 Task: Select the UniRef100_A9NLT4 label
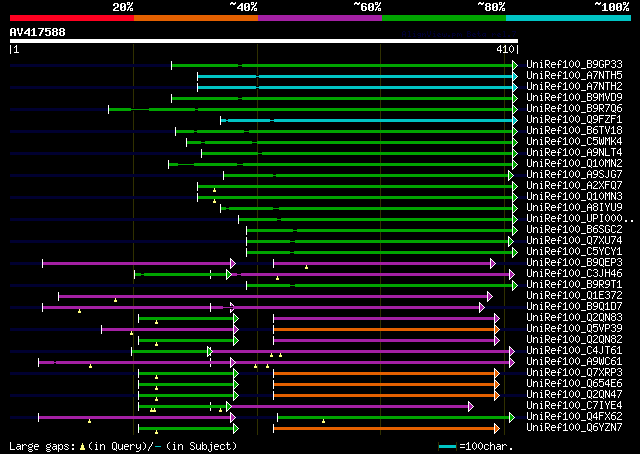pos(574,153)
